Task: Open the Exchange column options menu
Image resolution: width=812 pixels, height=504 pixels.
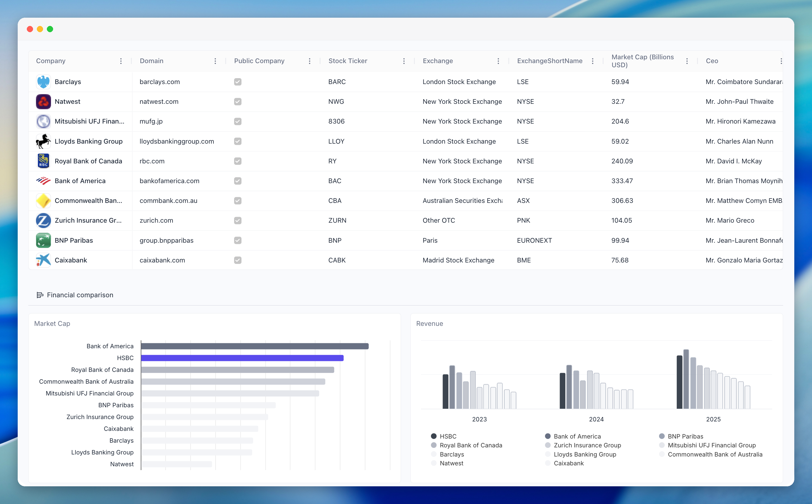Action: [x=498, y=61]
